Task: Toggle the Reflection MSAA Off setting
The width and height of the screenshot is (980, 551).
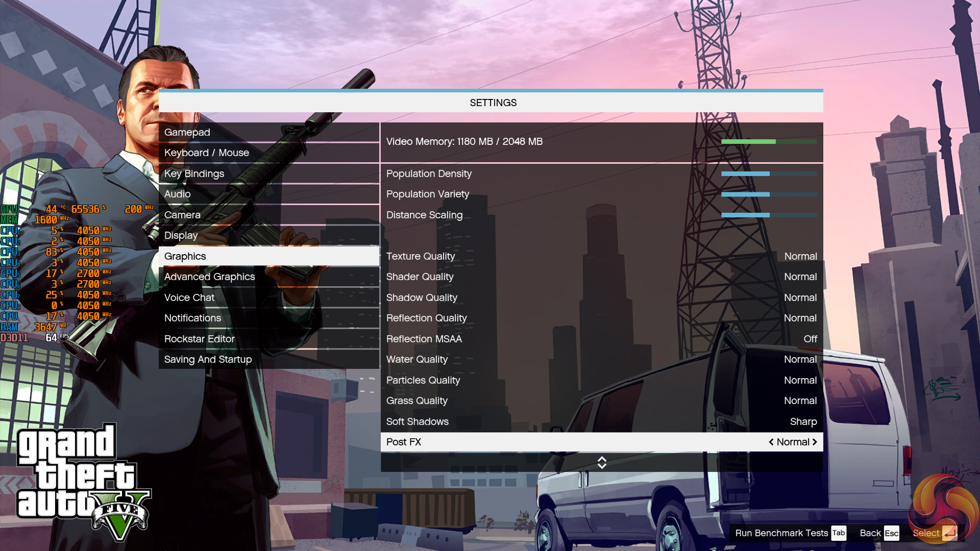Action: pos(810,339)
